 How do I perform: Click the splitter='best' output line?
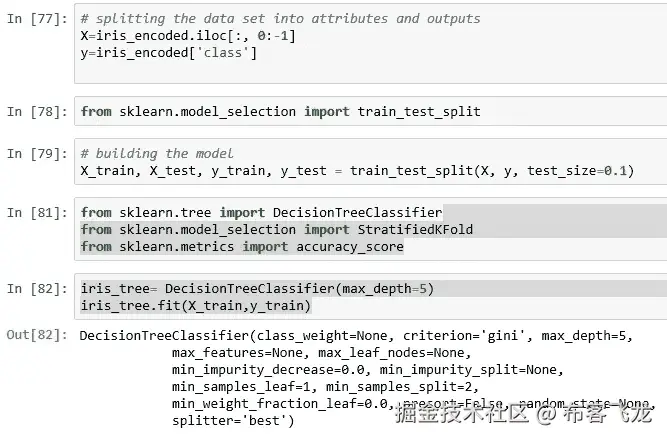click(x=232, y=420)
